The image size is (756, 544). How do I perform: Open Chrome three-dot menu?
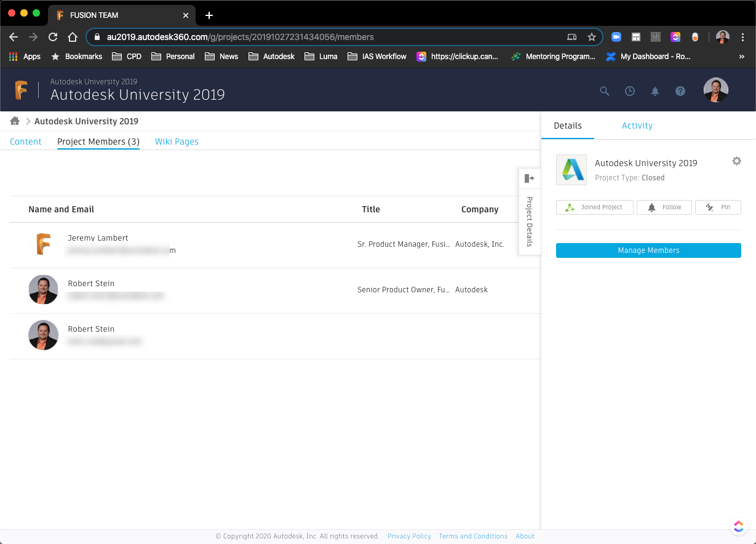744,37
